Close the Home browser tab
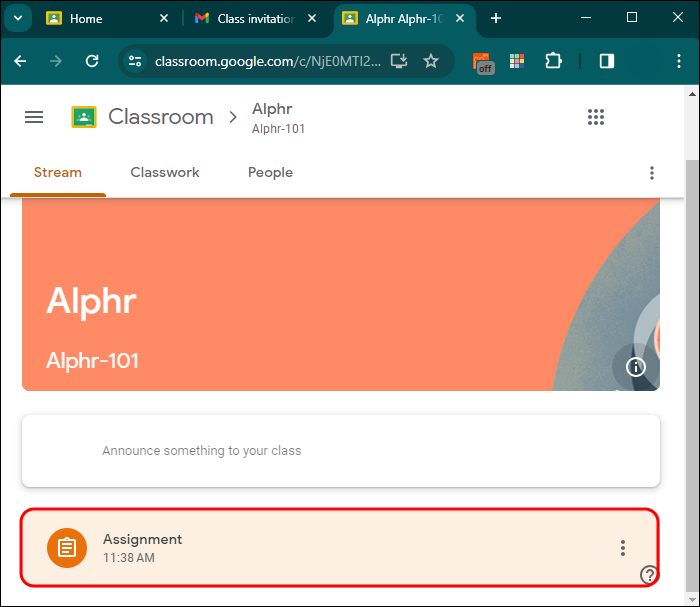700x607 pixels. click(x=164, y=18)
